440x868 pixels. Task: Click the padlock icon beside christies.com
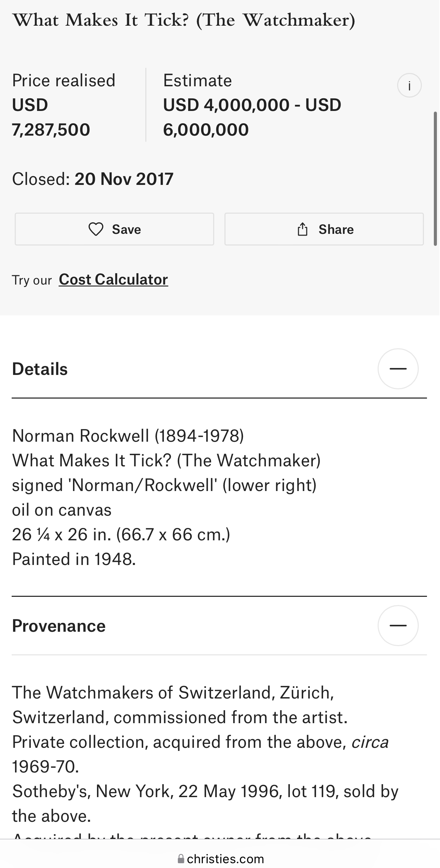tap(181, 859)
